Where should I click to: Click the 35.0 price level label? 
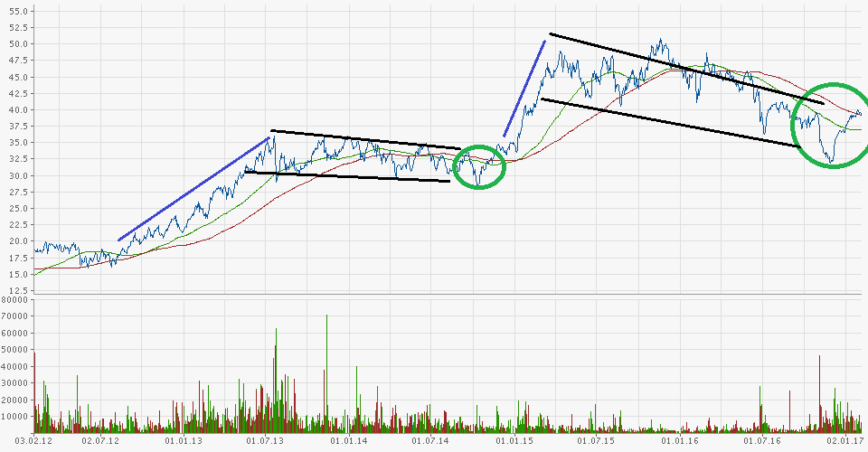[19, 143]
